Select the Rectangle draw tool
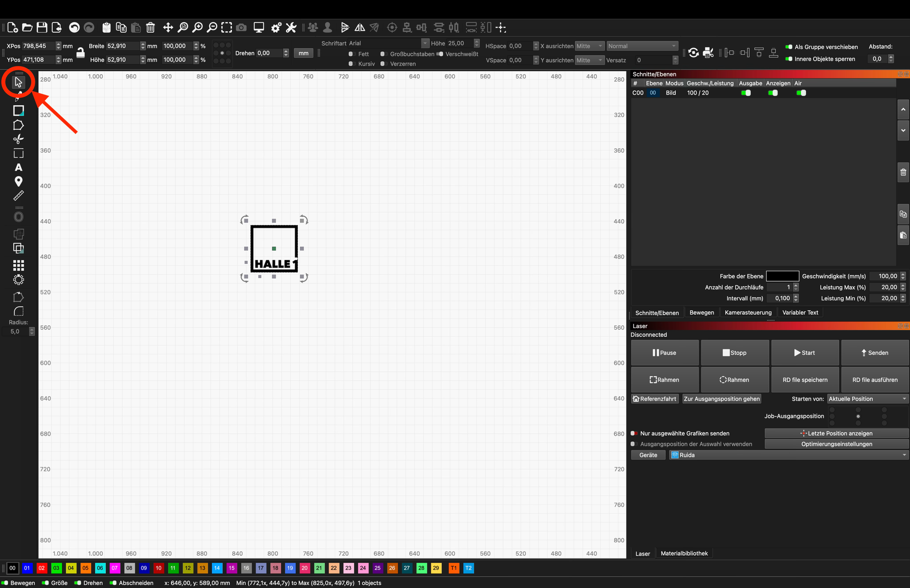This screenshot has width=910, height=588. coord(18,111)
